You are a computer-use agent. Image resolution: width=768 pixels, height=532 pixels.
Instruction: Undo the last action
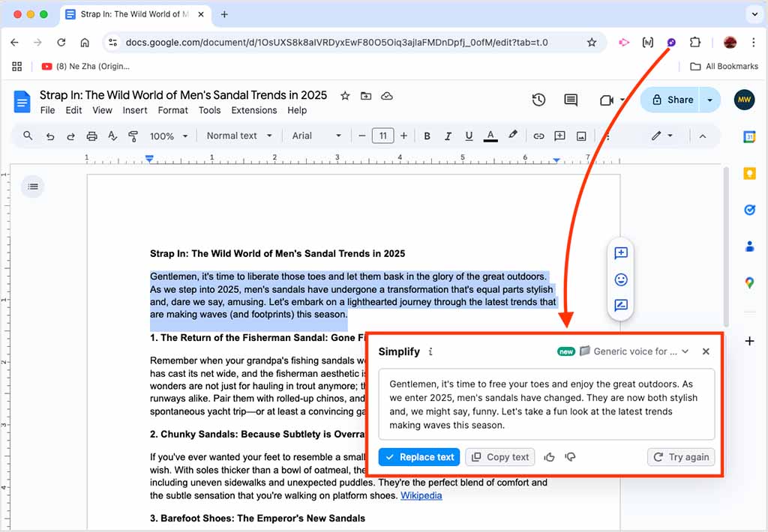pyautogui.click(x=50, y=136)
